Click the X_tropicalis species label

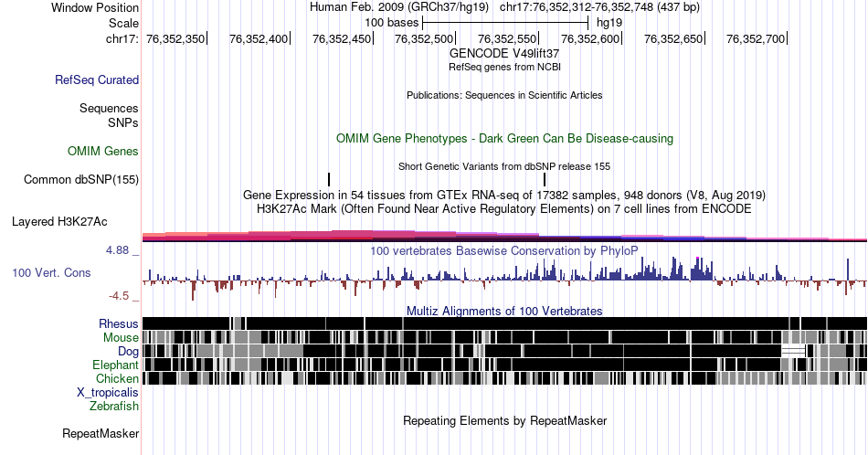108,393
